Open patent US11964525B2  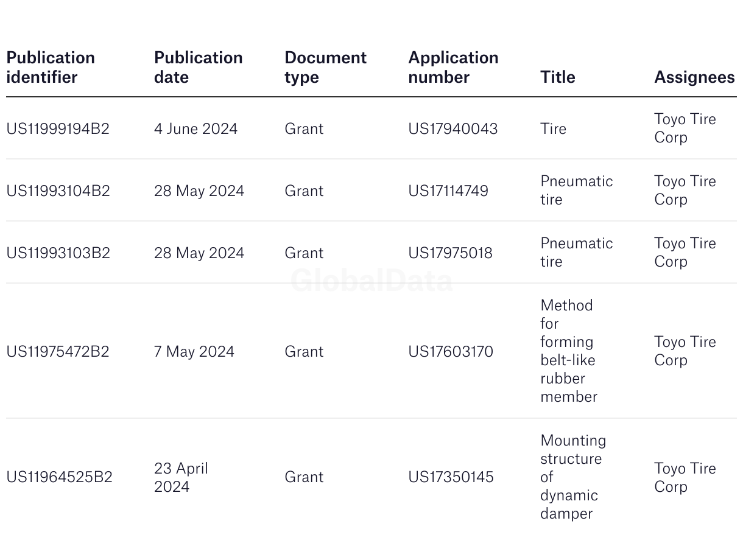pos(59,477)
